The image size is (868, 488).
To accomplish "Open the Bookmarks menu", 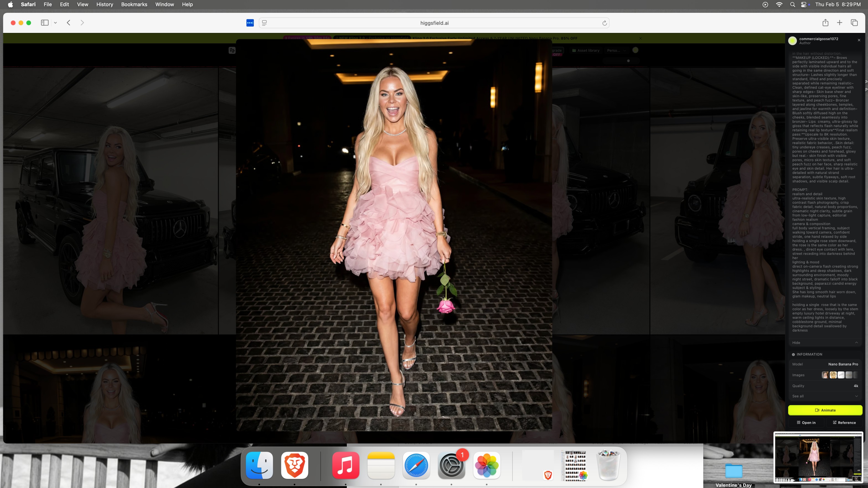I will [x=134, y=4].
